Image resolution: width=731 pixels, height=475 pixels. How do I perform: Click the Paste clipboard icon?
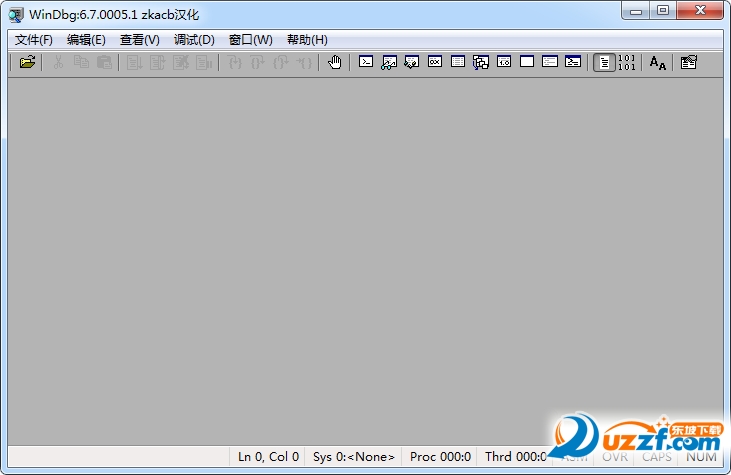(104, 62)
